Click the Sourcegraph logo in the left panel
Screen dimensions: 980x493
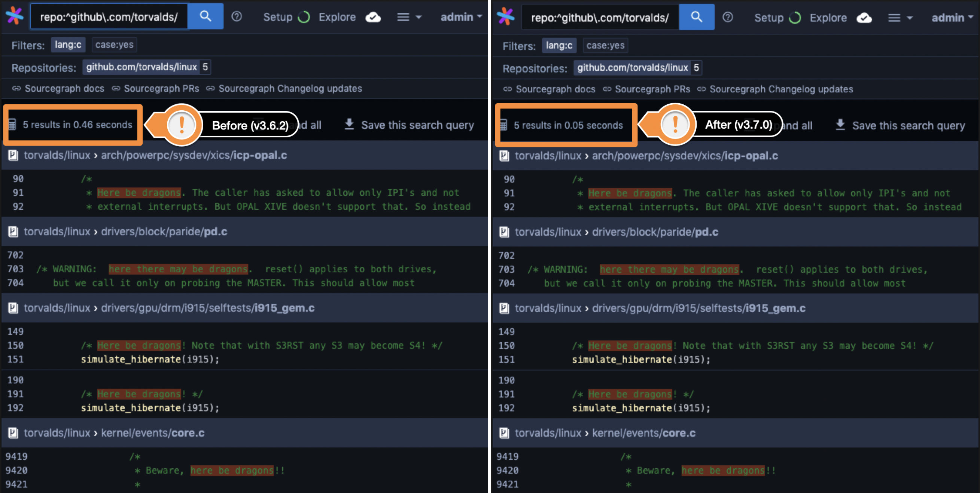tap(15, 16)
